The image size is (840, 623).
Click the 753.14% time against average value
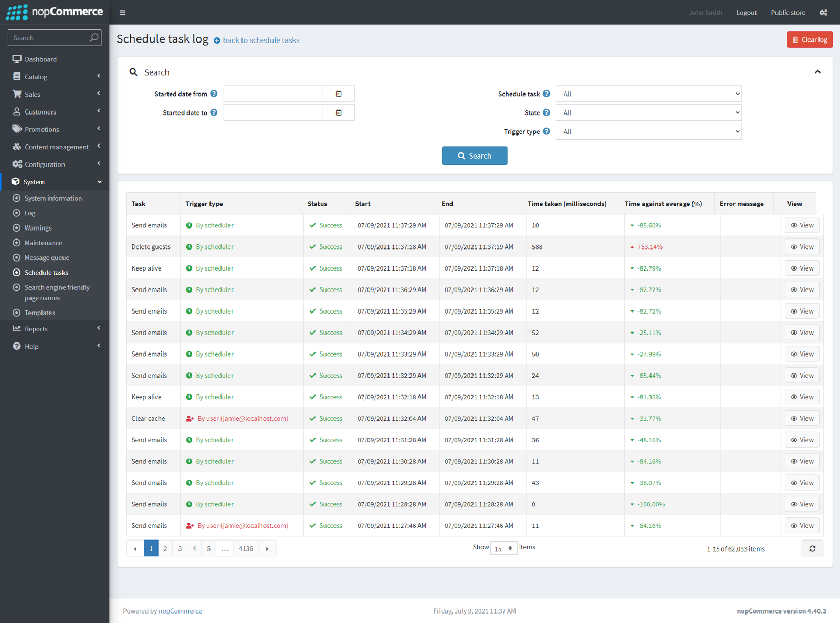(650, 247)
